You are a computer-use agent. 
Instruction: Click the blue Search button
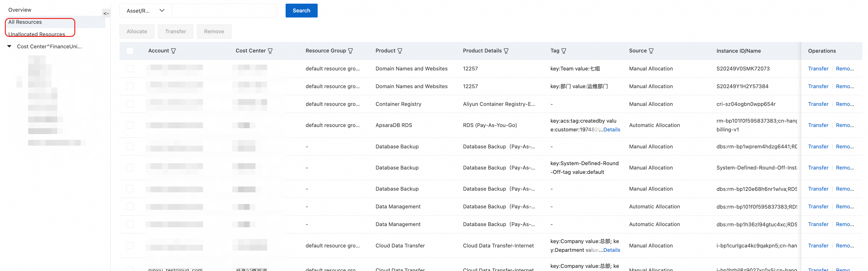(x=301, y=11)
